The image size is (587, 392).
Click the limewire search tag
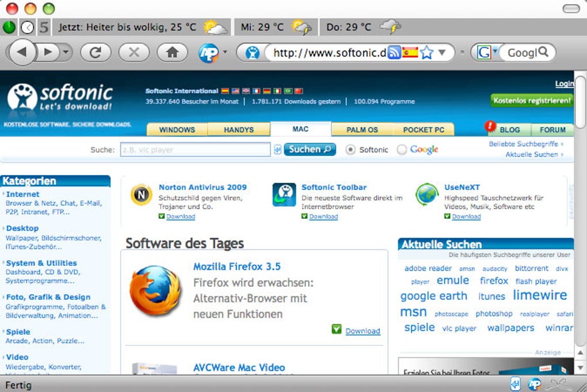point(540,295)
